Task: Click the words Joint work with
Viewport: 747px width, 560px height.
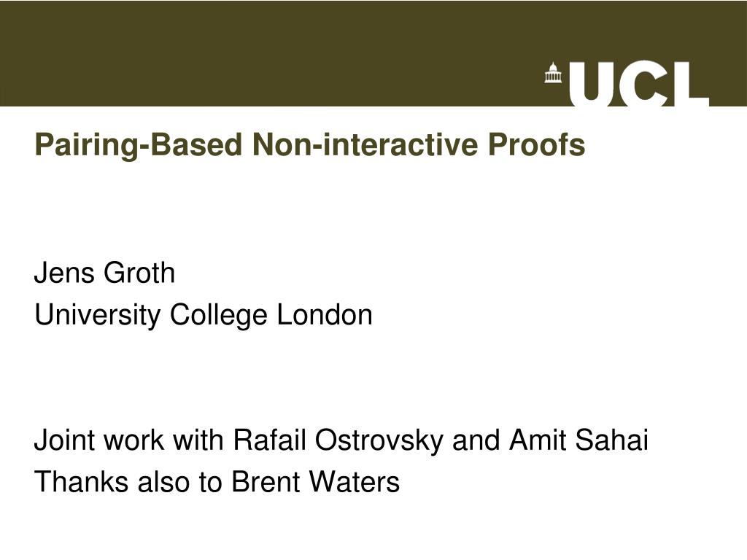Action: click(128, 440)
